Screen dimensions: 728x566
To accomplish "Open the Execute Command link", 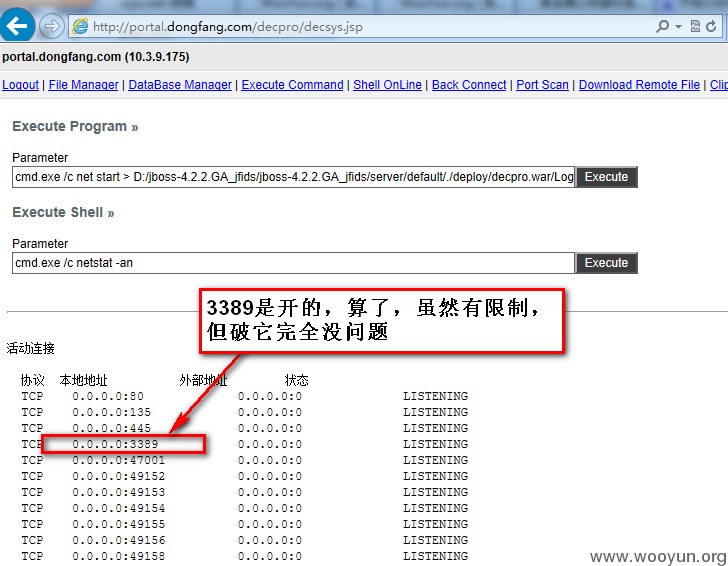I will point(292,85).
